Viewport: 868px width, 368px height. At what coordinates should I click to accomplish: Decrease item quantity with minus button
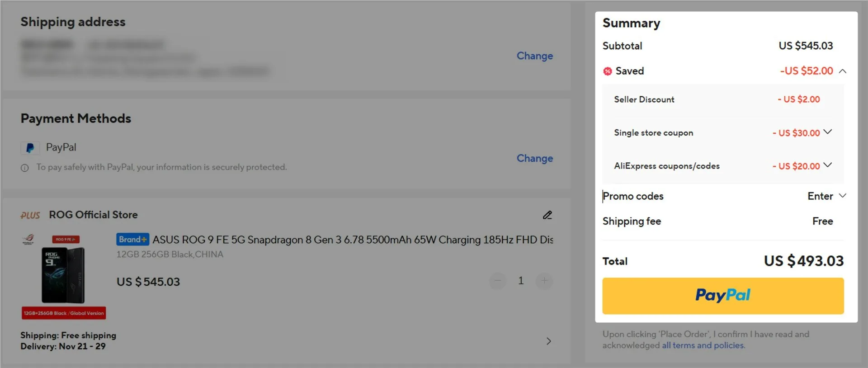497,281
